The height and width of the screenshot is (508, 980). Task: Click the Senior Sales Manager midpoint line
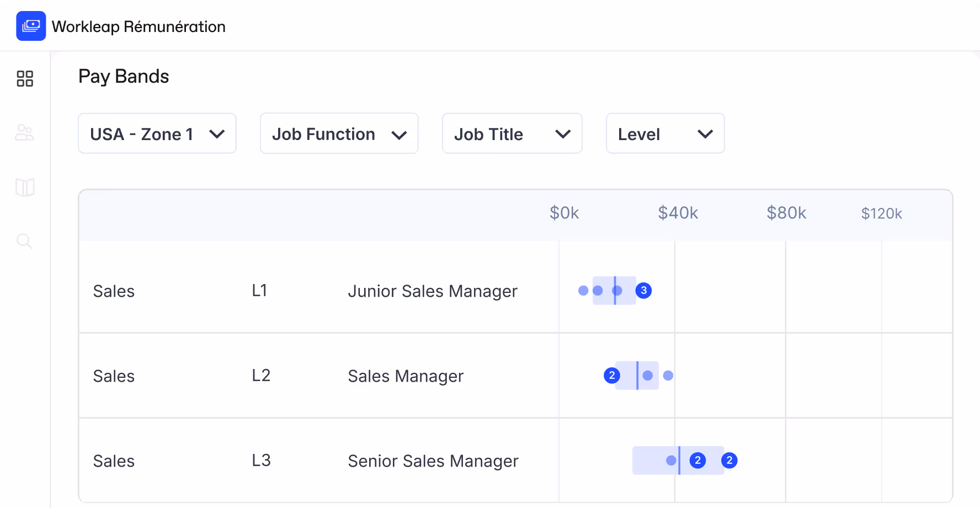click(x=679, y=461)
